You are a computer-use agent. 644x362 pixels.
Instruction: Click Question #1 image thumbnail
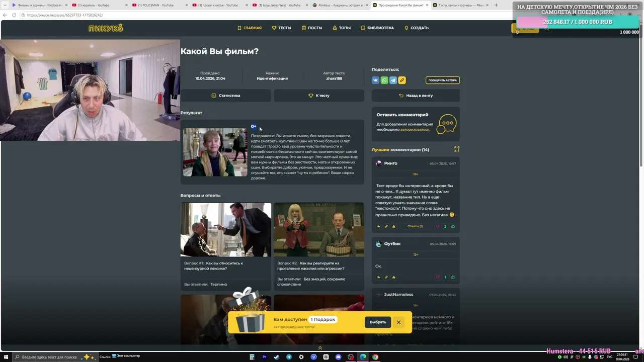[x=226, y=230]
